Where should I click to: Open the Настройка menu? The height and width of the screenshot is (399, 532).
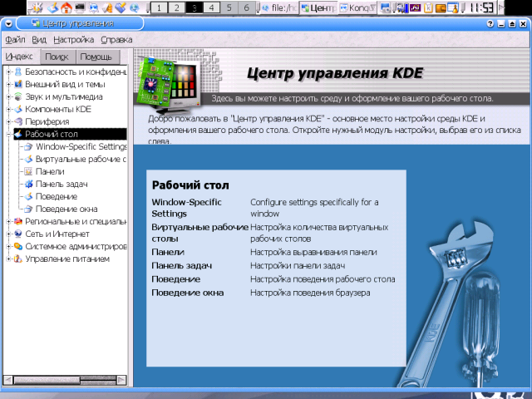(73, 39)
